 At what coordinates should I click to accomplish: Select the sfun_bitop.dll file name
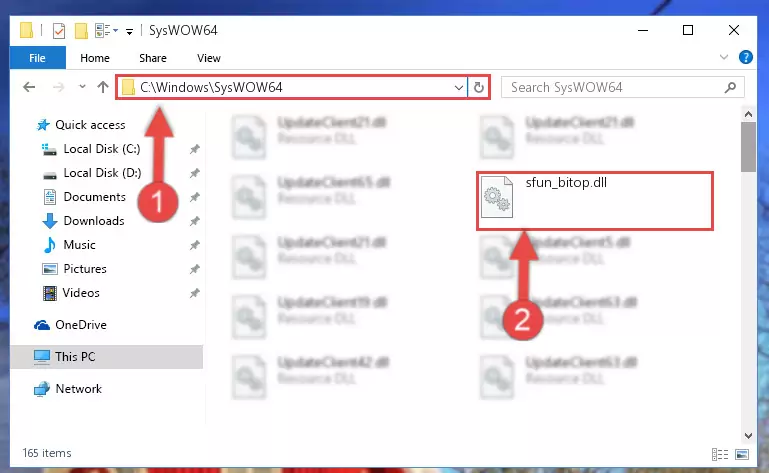pos(566,183)
